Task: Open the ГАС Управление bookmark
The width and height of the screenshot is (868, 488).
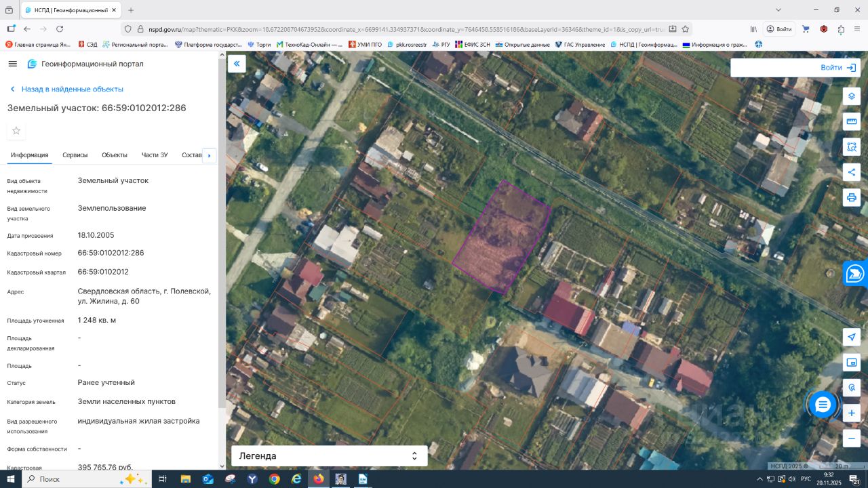Action: (580, 45)
